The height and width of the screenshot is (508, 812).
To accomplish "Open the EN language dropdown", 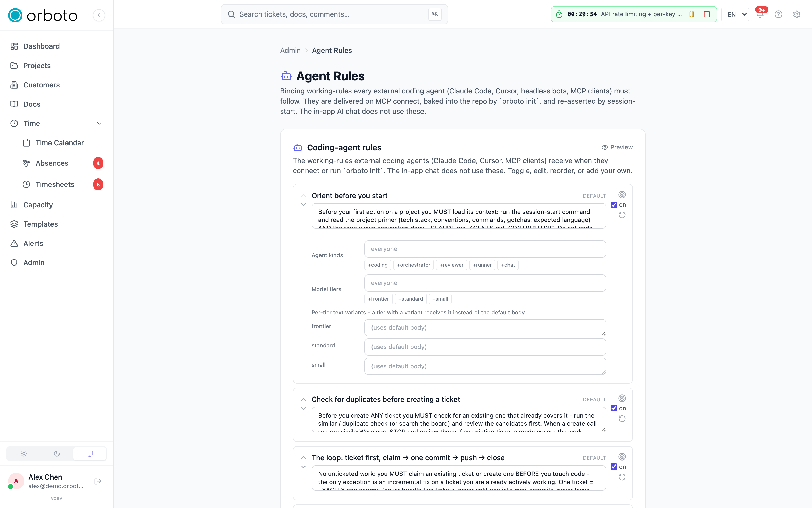I will tap(735, 14).
